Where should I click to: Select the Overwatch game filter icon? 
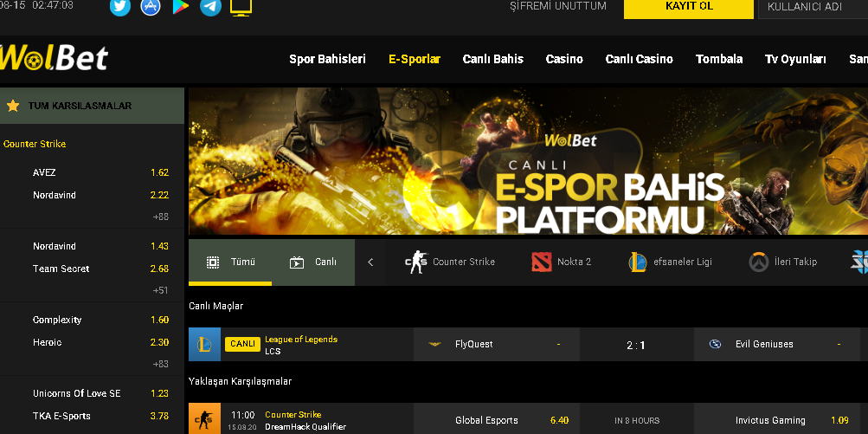[759, 262]
